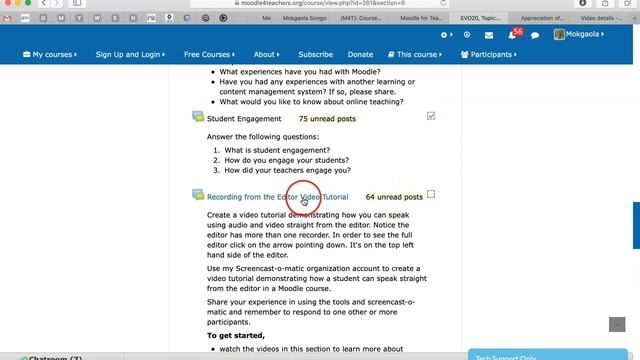
Task: Show all tabs overview button
Action: (628, 3)
